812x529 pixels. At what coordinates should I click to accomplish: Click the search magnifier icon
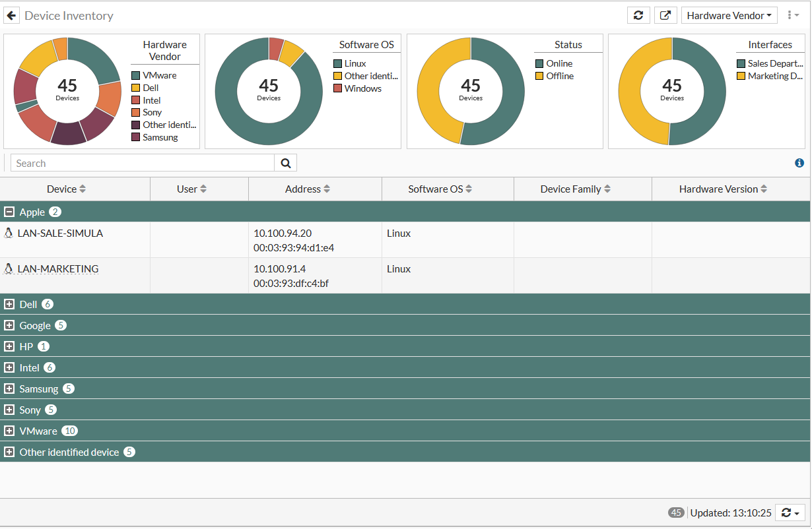click(286, 163)
